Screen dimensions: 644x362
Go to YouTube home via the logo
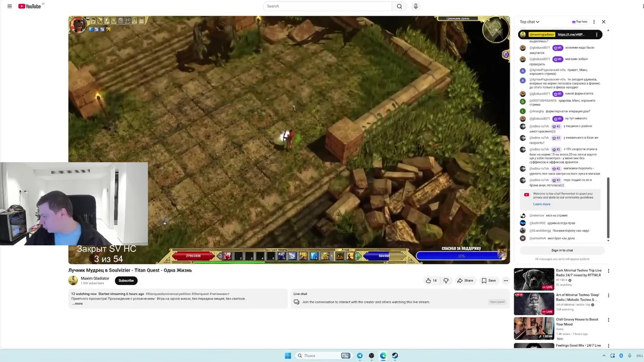30,6
